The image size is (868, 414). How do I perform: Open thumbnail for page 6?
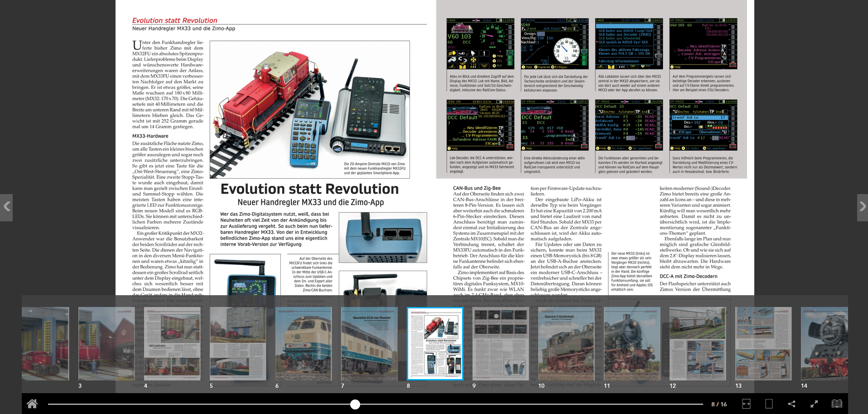304,344
